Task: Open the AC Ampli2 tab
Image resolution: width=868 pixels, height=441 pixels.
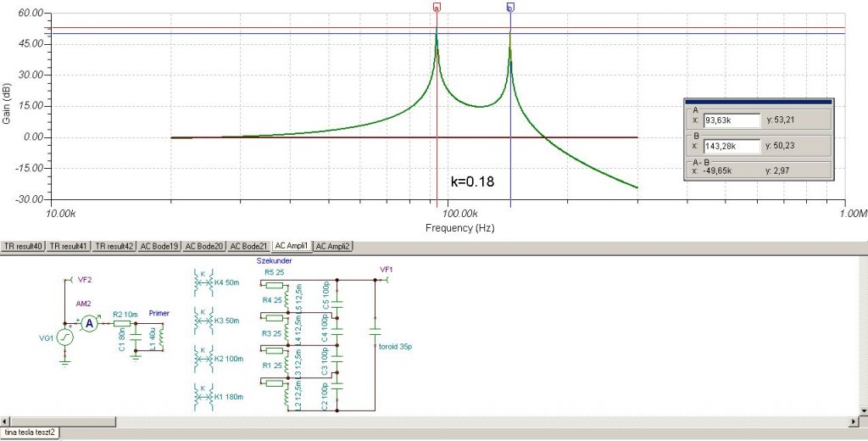Action: (332, 246)
